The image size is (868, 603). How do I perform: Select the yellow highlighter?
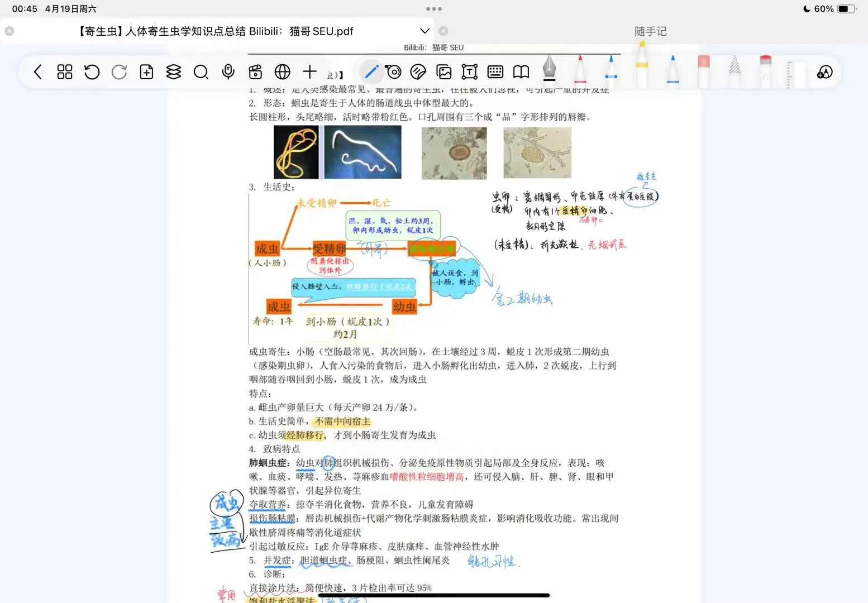642,64
